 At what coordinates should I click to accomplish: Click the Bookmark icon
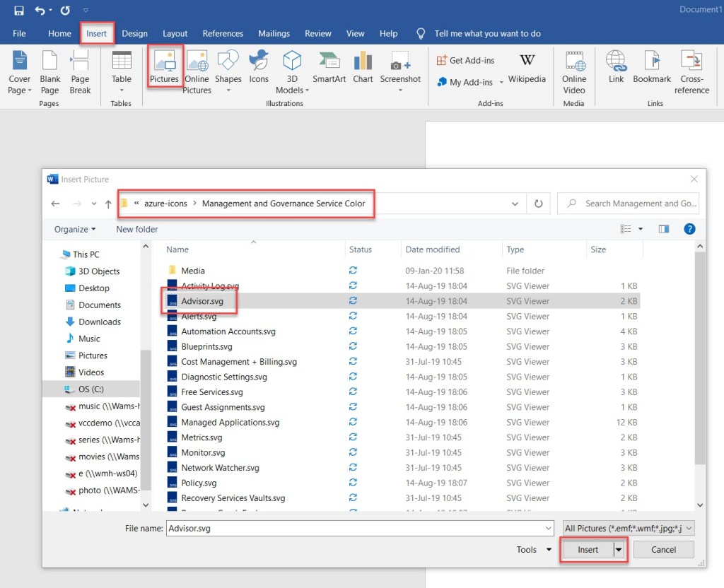pos(651,66)
